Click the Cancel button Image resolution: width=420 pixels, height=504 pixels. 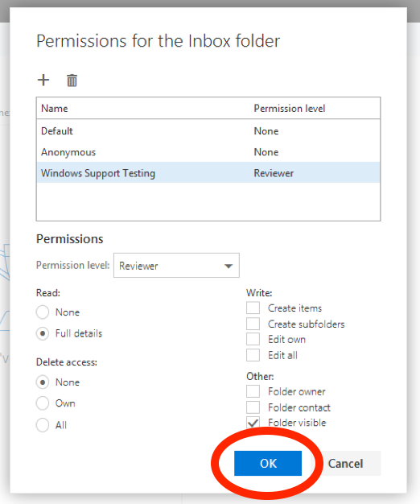[x=345, y=463]
